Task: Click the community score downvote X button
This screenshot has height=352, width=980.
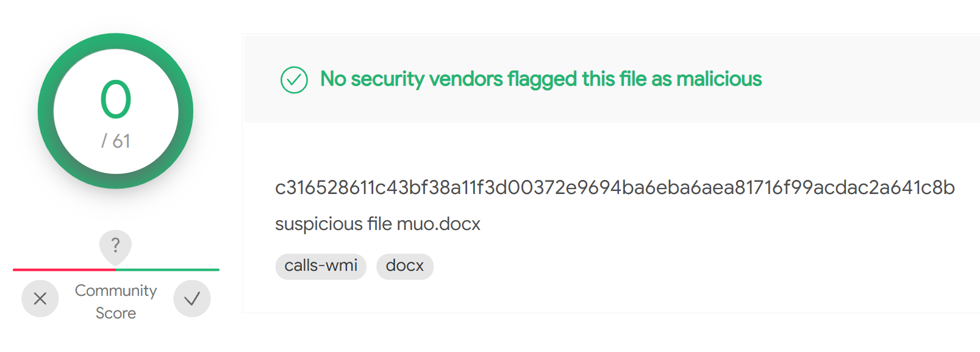Action: coord(40,298)
